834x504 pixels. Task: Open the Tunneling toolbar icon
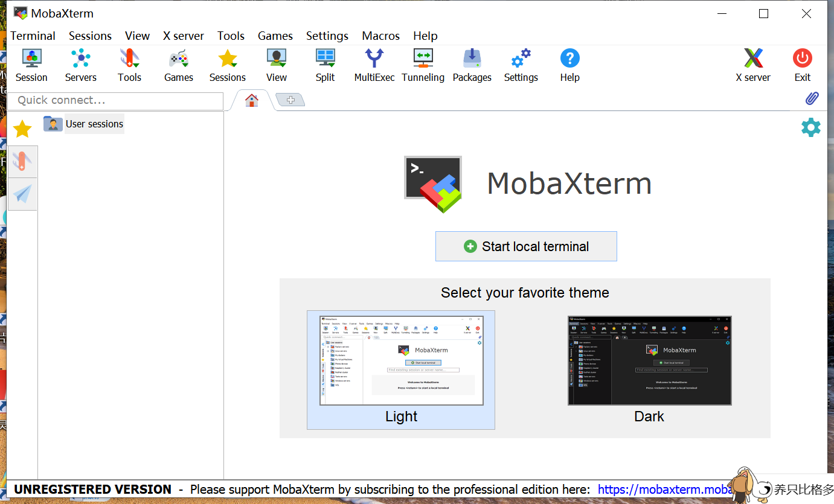423,65
